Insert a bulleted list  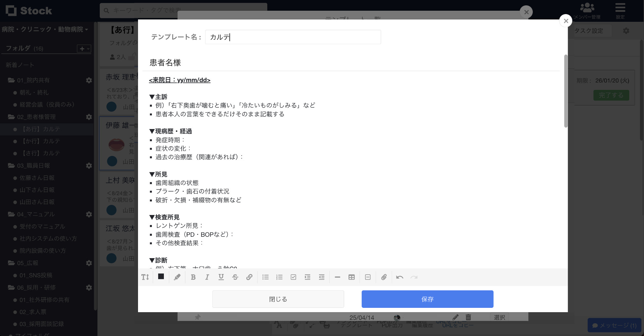click(x=265, y=277)
